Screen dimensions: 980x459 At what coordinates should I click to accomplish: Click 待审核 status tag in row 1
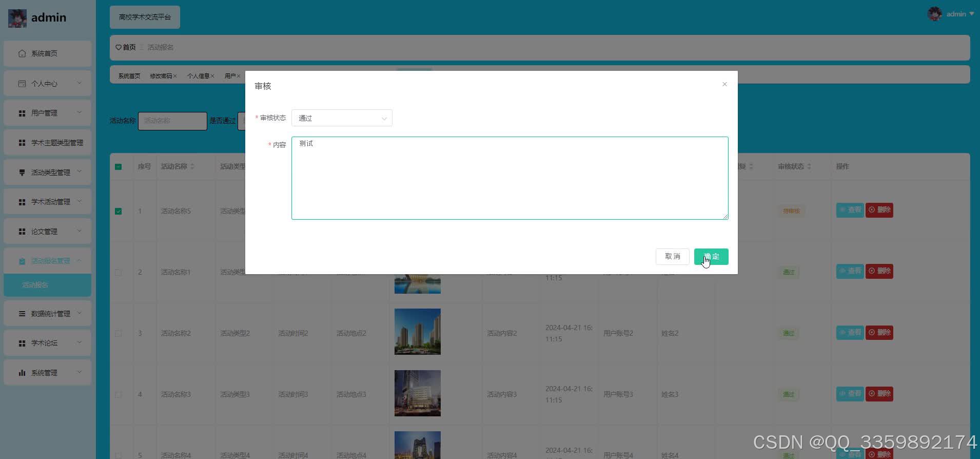point(791,211)
